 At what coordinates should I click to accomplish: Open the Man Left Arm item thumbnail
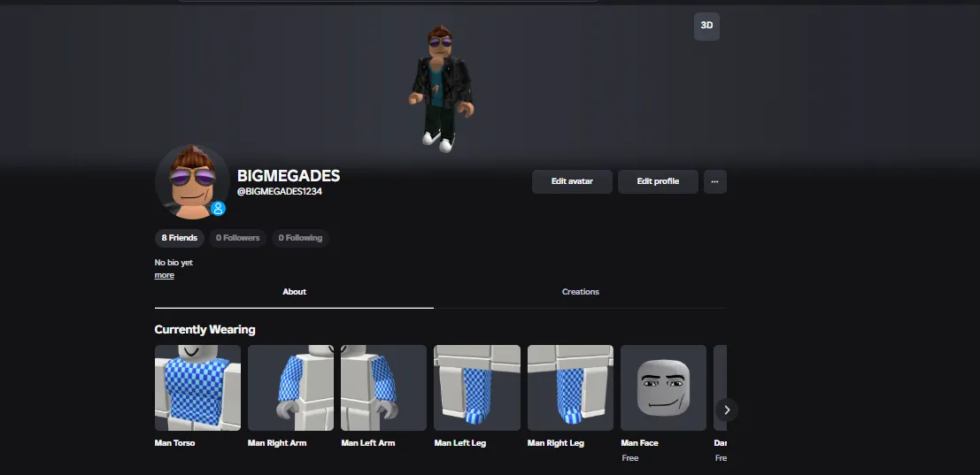click(x=383, y=387)
